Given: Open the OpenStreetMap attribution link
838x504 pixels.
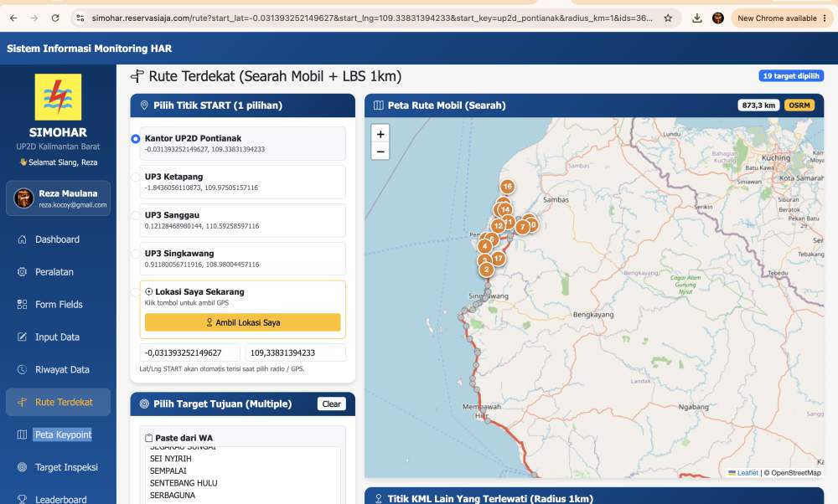Looking at the screenshot, I should tap(796, 473).
